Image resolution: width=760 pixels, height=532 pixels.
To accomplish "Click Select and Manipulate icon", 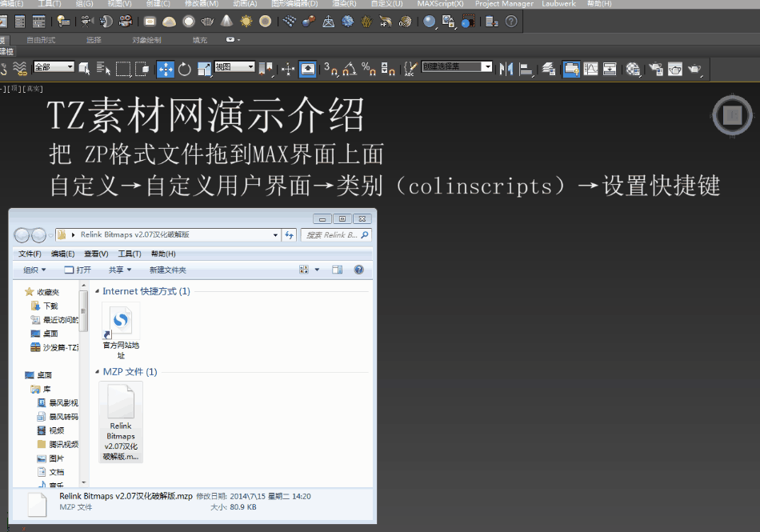I will coord(288,70).
